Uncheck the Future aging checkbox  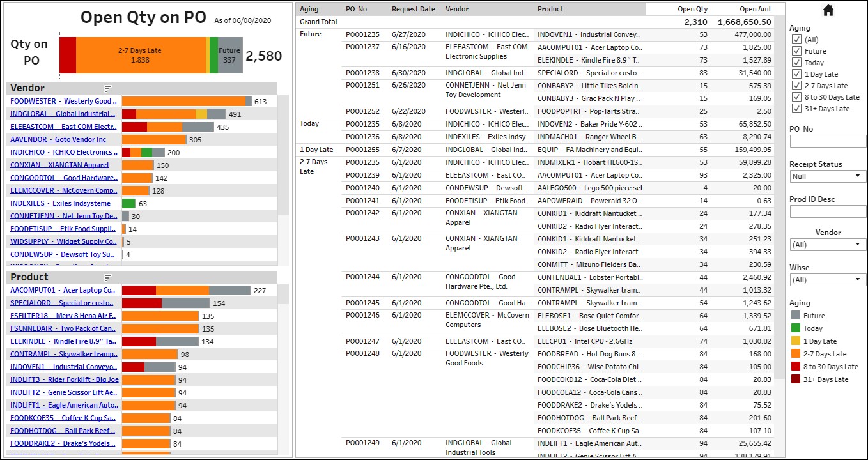pos(796,51)
